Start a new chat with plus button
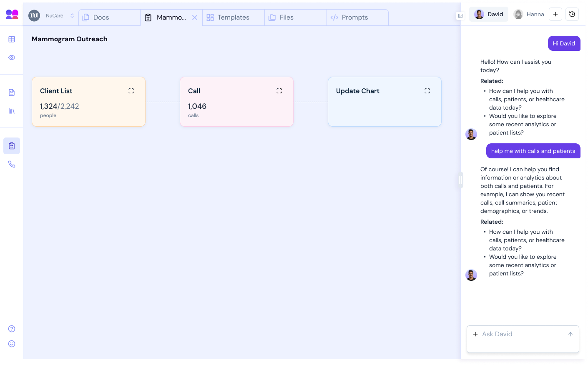The height and width of the screenshot is (365, 588). tap(555, 14)
